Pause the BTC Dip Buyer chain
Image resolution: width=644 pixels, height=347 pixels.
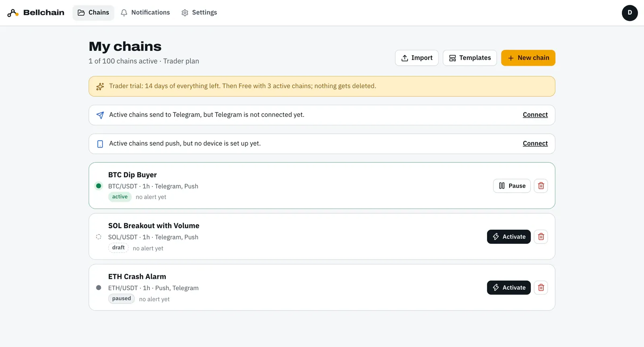[512, 186]
